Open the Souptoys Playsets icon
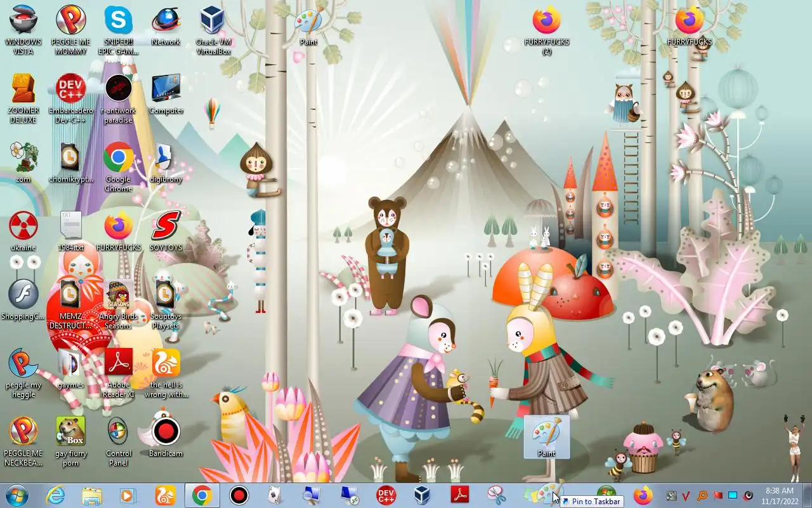Screen dimensions: 812x508 166,304
